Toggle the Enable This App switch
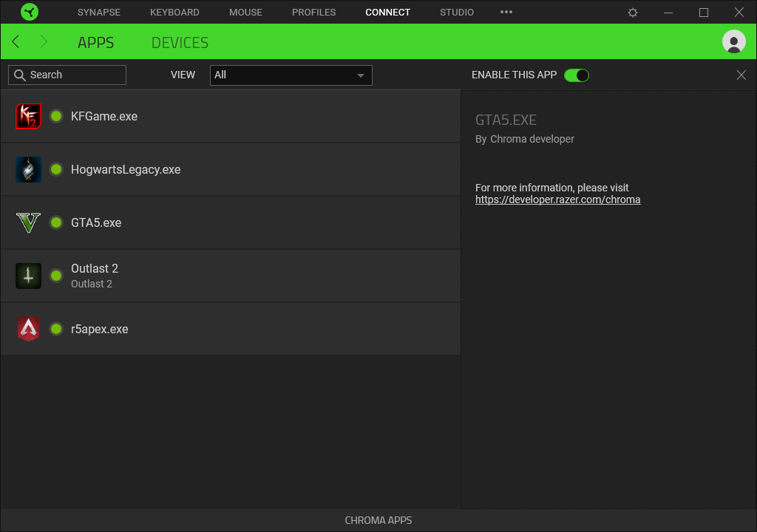The height and width of the screenshot is (532, 757). (x=577, y=75)
